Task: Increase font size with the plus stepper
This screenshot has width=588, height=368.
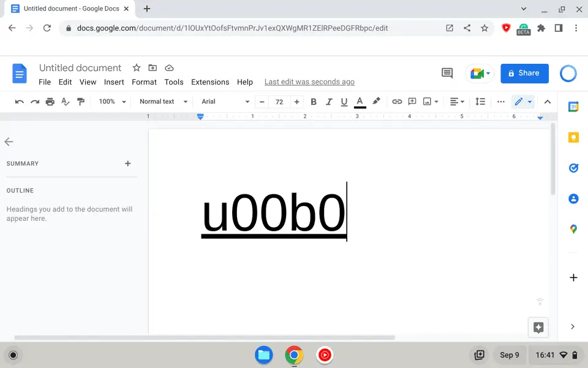Action: click(x=296, y=101)
